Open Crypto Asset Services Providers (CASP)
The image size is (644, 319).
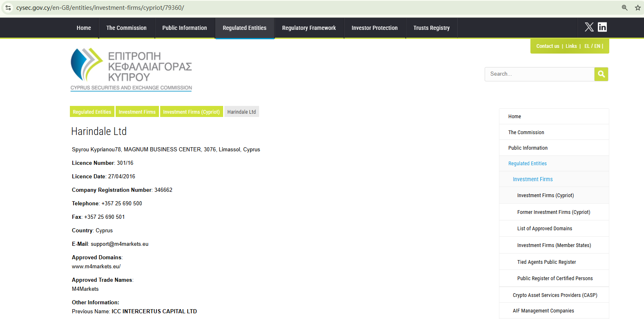tap(554, 295)
